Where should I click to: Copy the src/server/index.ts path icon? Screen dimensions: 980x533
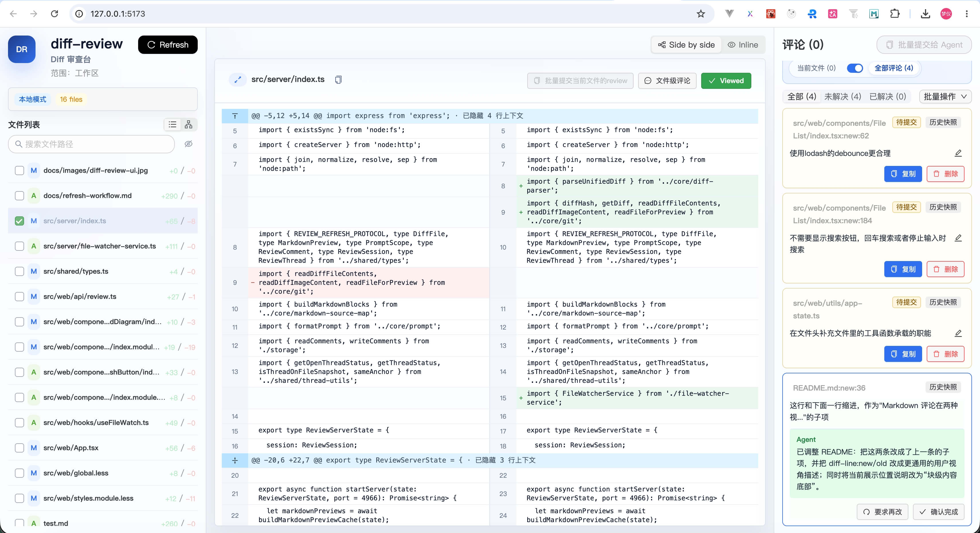(338, 79)
